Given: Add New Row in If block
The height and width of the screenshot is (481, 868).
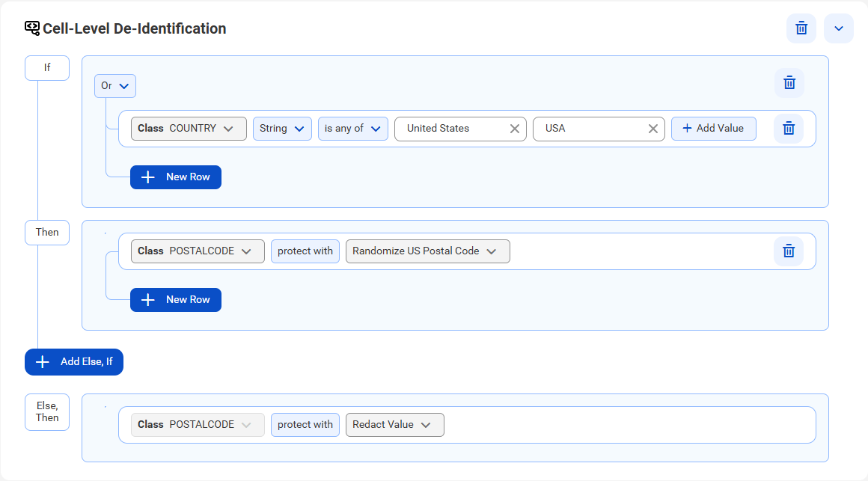Looking at the screenshot, I should 176,177.
